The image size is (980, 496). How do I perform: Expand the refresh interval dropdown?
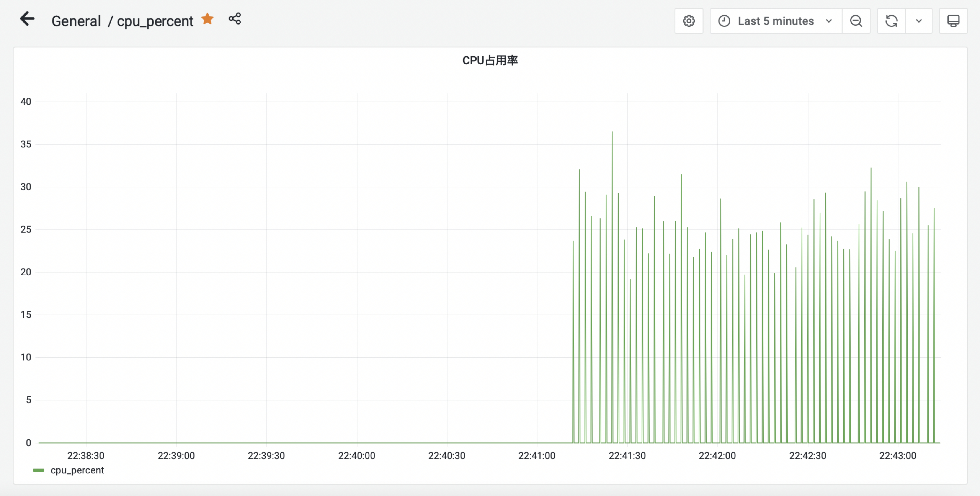click(x=919, y=21)
